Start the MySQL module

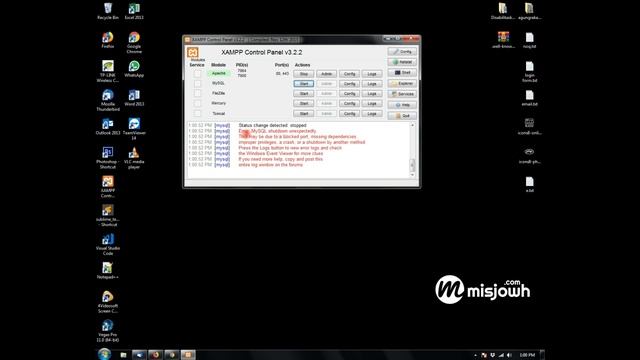[x=304, y=84]
